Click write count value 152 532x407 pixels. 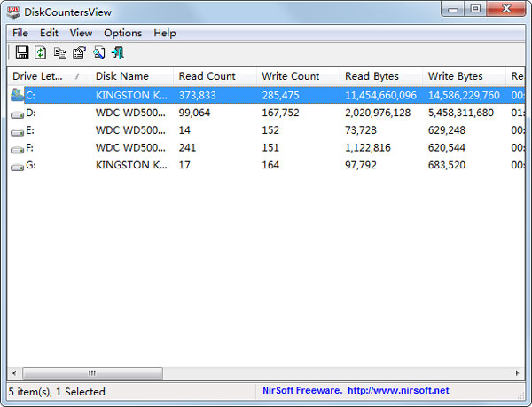(x=270, y=130)
